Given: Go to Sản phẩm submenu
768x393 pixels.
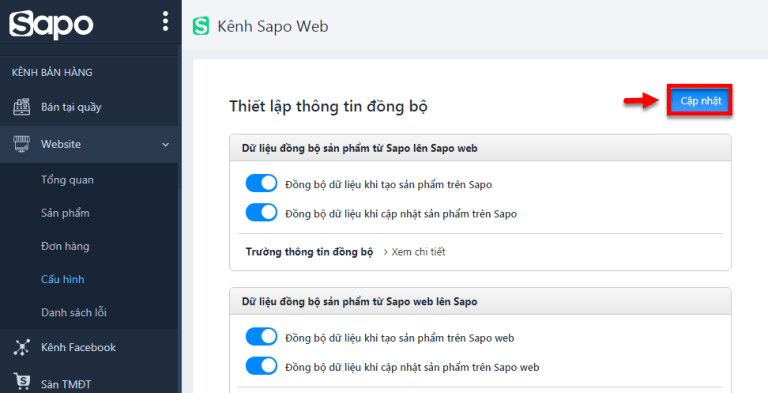Looking at the screenshot, I should click(65, 213).
